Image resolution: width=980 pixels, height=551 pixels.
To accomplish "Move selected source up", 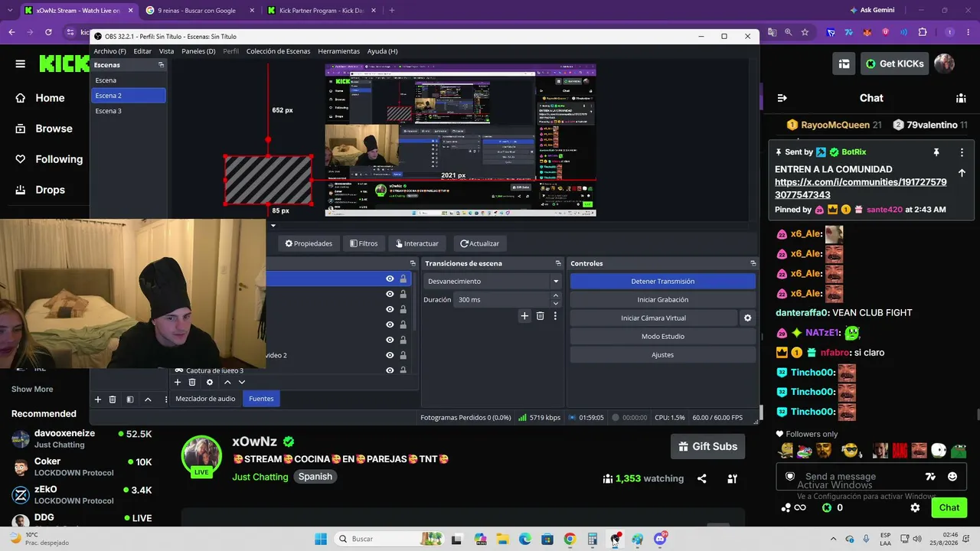I will (227, 382).
